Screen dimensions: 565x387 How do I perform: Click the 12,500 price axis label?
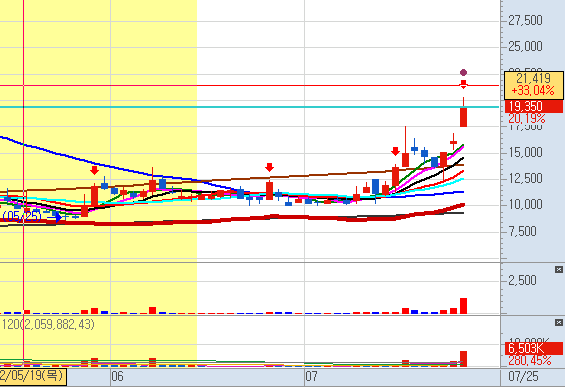[525, 178]
